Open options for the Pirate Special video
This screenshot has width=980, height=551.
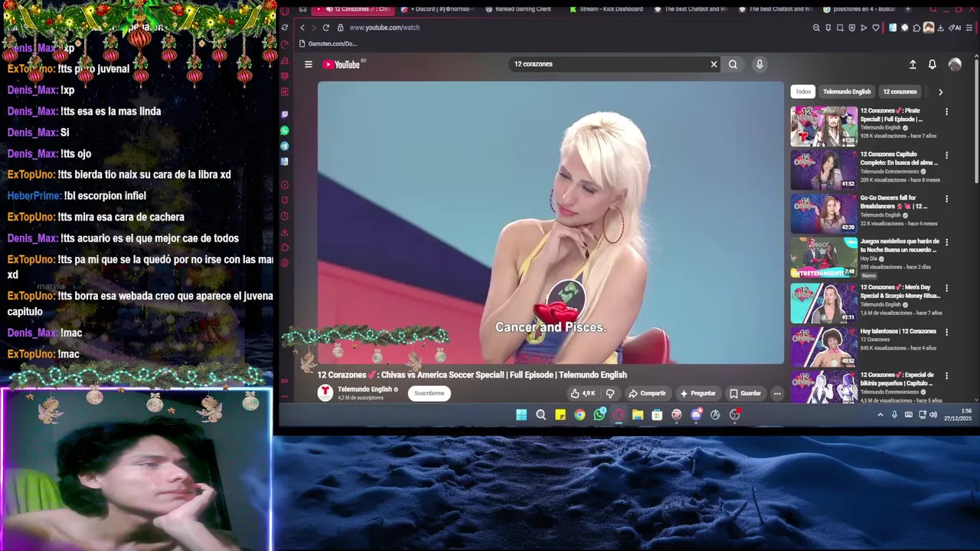click(x=946, y=112)
